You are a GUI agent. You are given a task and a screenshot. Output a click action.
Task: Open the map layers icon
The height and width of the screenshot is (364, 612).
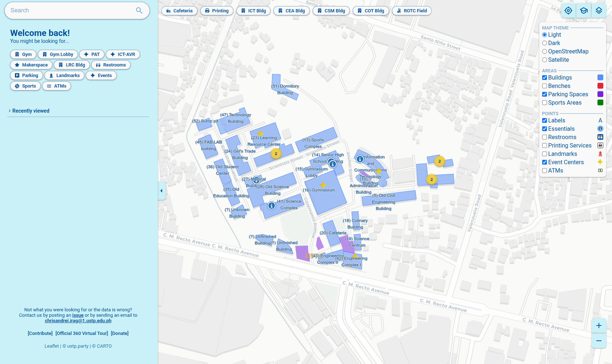click(x=599, y=11)
